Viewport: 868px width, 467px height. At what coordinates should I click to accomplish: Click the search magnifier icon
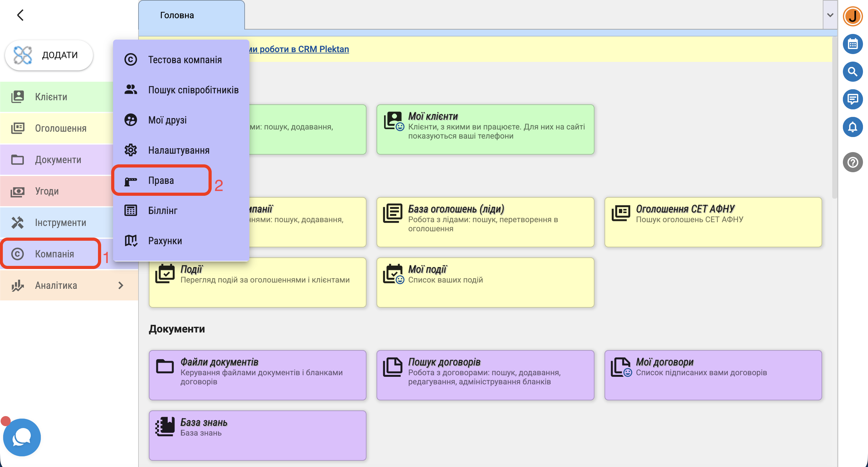pyautogui.click(x=852, y=71)
